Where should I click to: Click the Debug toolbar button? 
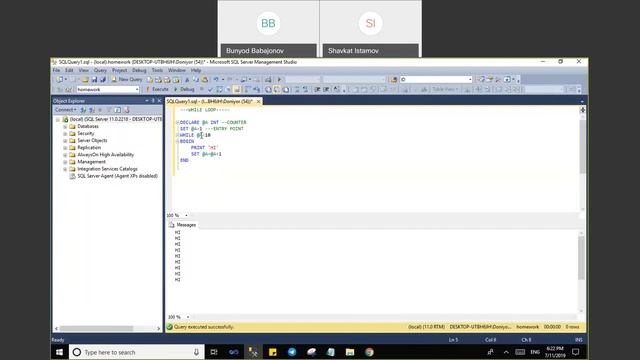click(184, 89)
